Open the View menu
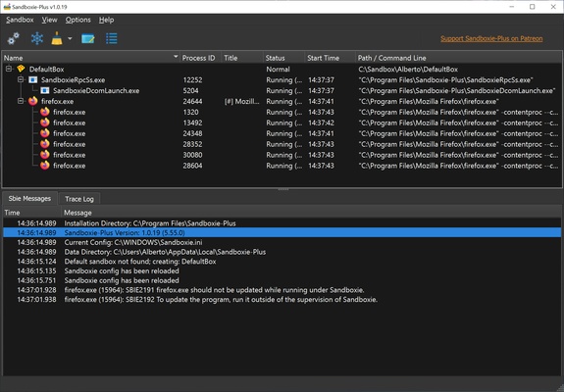Viewport: 564px width, 392px height. pyautogui.click(x=49, y=20)
